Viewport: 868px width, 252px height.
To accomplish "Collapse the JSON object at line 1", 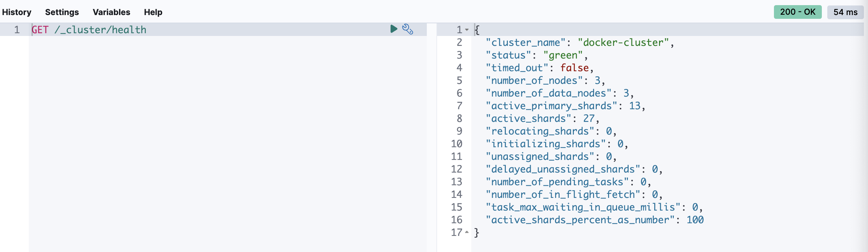I will point(467,30).
